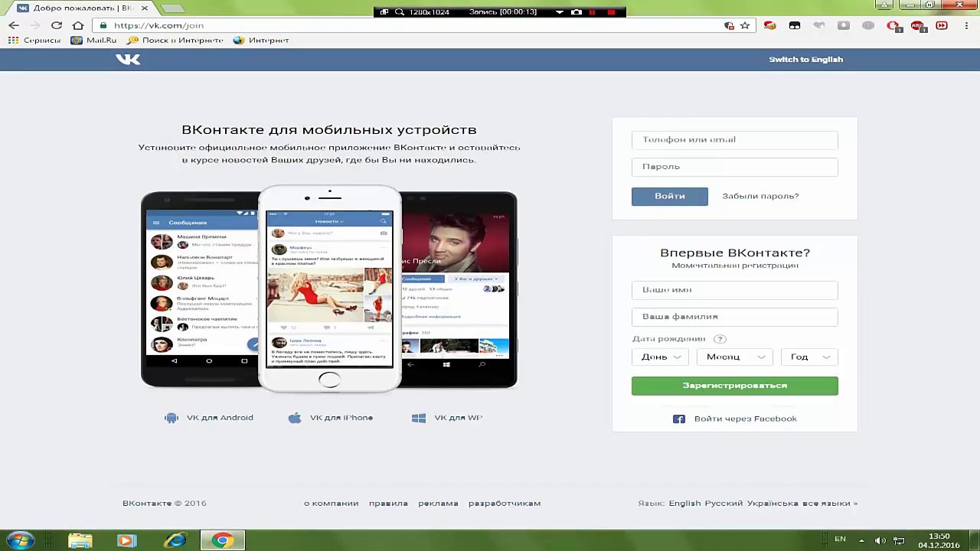This screenshot has width=980, height=551.
Task: Pause the screen recording
Action: point(592,12)
